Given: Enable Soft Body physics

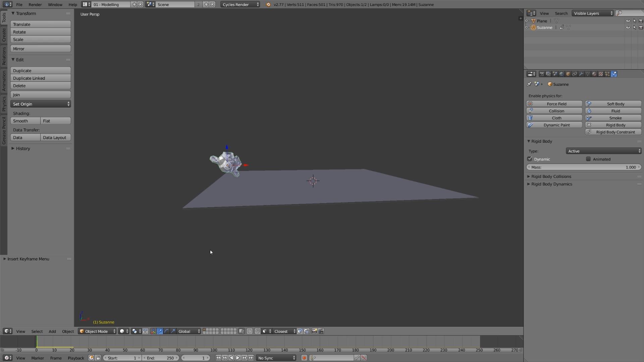Looking at the screenshot, I should 613,104.
